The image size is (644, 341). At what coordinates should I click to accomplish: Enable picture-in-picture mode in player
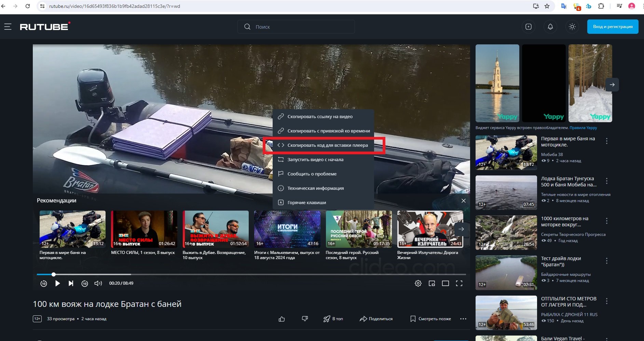[x=432, y=283]
